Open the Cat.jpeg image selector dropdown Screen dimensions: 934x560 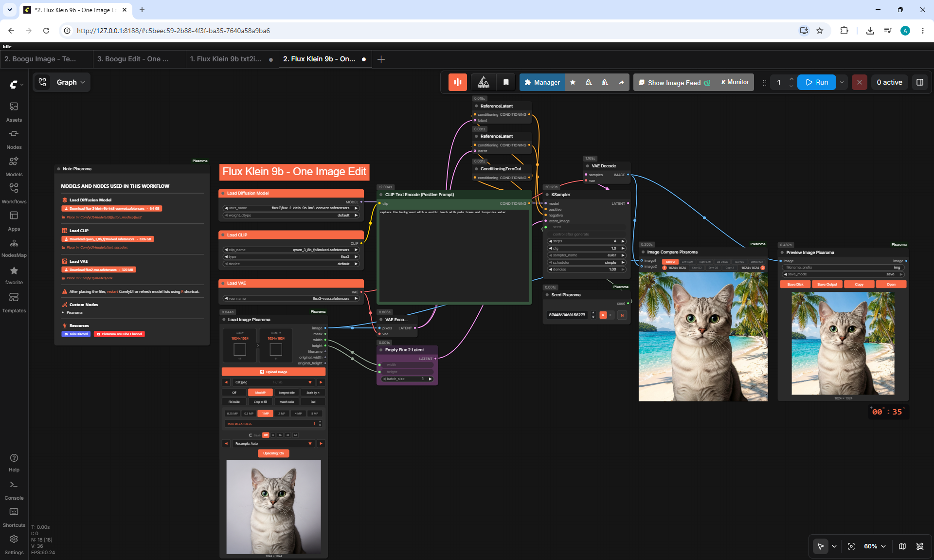[x=273, y=382]
